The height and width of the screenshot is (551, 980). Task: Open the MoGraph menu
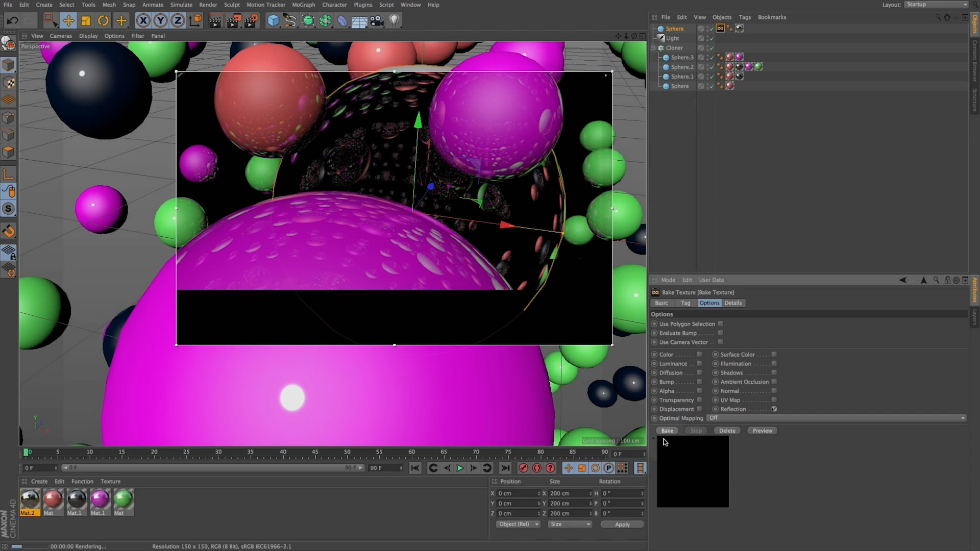[303, 5]
